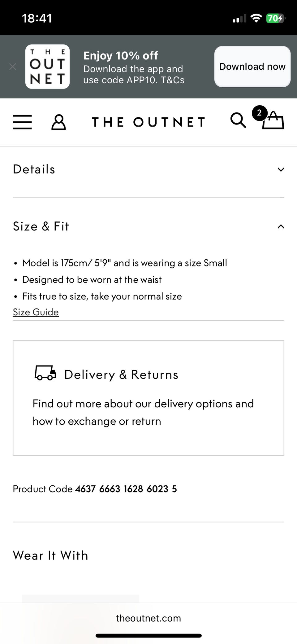The height and width of the screenshot is (644, 297).
Task: Dismiss the app download banner
Action: tap(13, 67)
